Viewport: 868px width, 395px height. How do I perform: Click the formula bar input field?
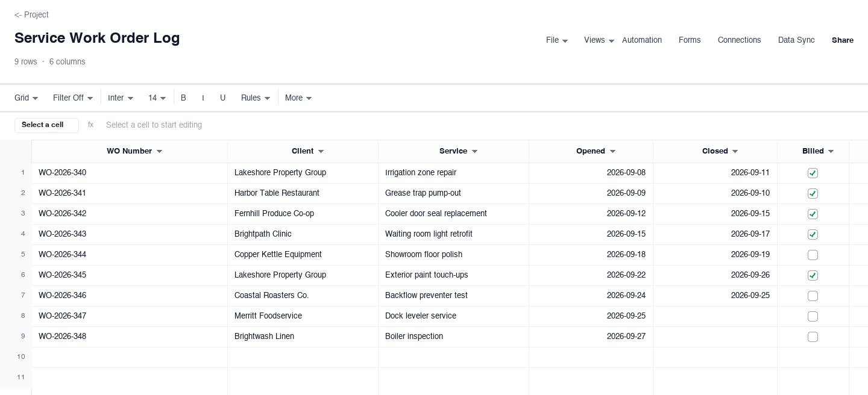[x=480, y=125]
